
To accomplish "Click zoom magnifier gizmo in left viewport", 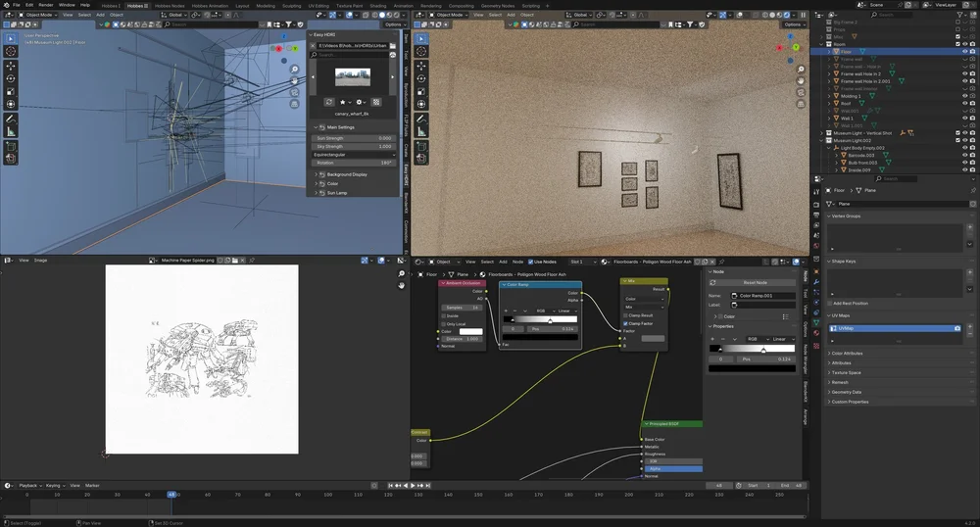I will 294,70.
